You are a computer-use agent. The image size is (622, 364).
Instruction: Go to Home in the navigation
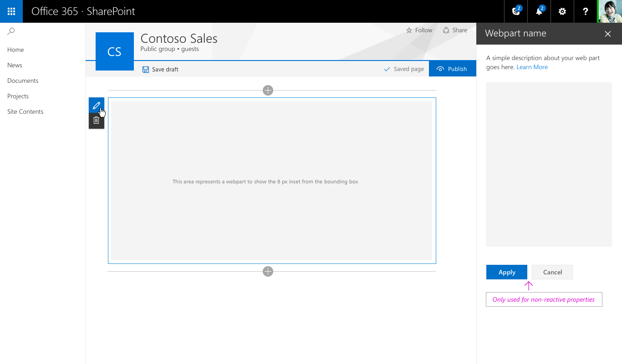(x=15, y=50)
